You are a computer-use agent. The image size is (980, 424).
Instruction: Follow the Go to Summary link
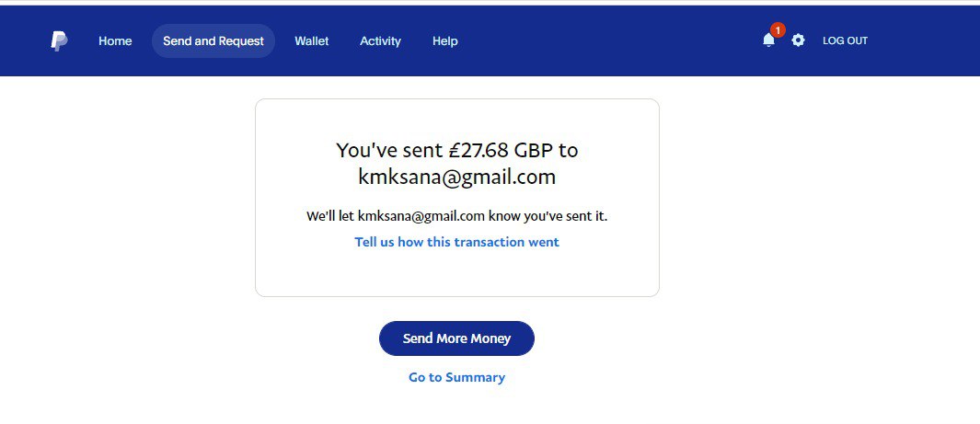(x=457, y=377)
